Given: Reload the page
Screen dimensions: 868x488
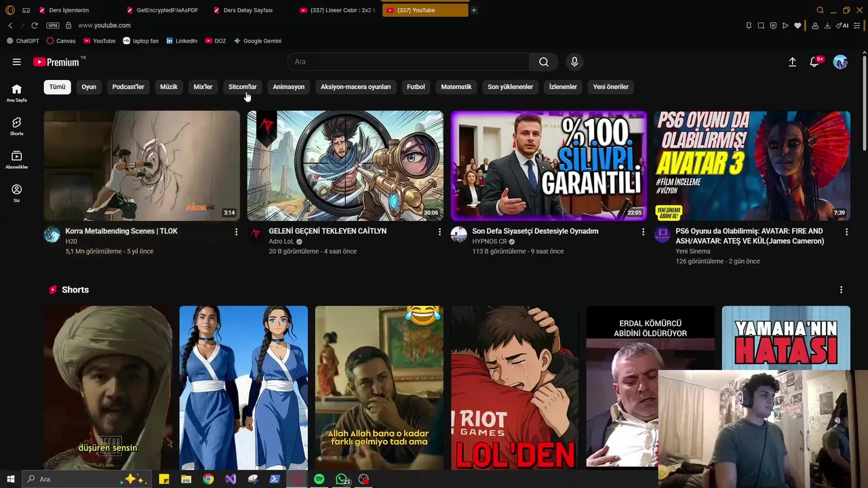Looking at the screenshot, I should point(34,25).
